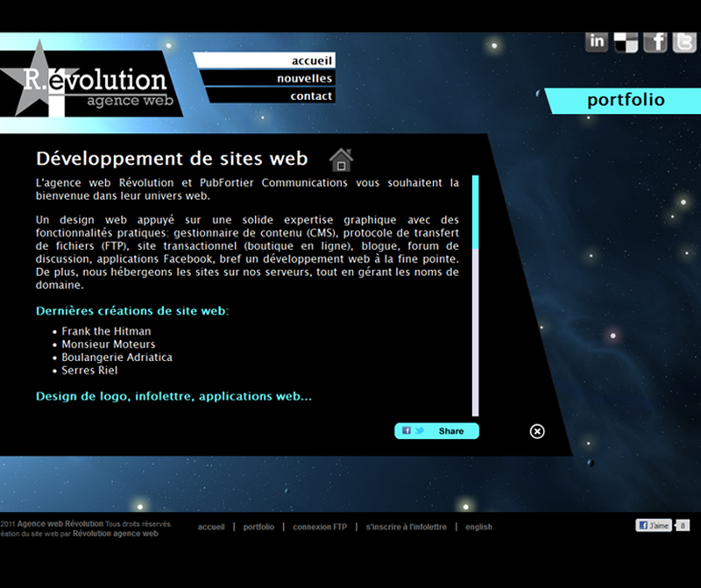Screen dimensions: 701x588
Task: Visit the Boulangerie Adriatica link
Action: 117,358
